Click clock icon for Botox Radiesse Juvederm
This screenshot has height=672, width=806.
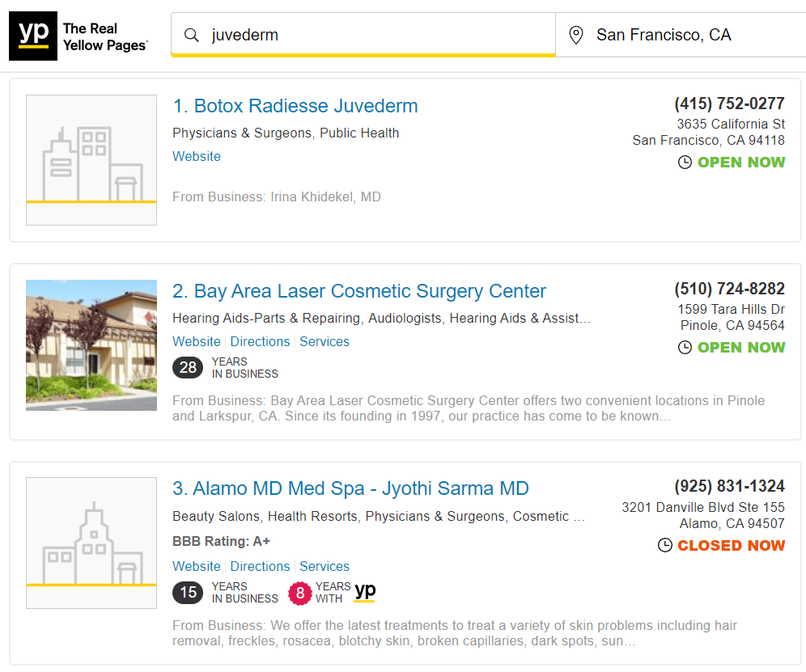685,163
